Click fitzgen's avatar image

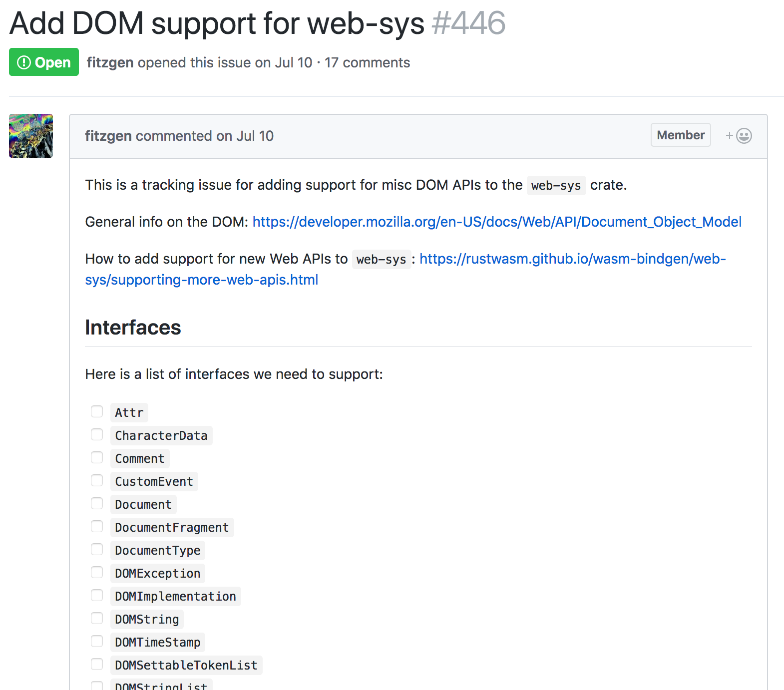[31, 136]
